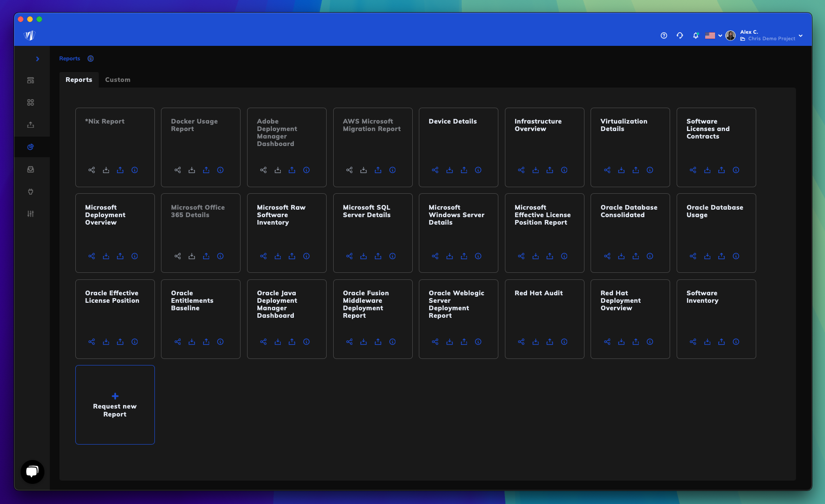Click the inbox icon in the sidebar
Image resolution: width=825 pixels, height=504 pixels.
pyautogui.click(x=31, y=169)
